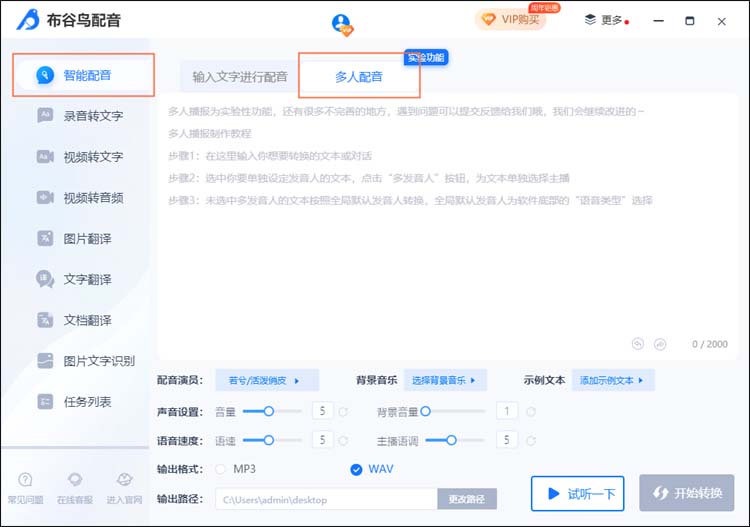This screenshot has width=750, height=527.
Task: Open 配音演员 voice actor dropdown
Action: (265, 380)
